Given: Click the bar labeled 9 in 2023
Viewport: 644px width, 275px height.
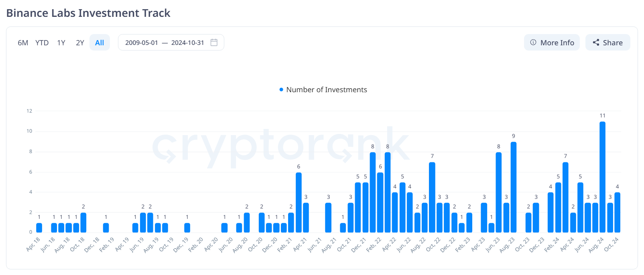Looking at the screenshot, I should click(x=514, y=187).
